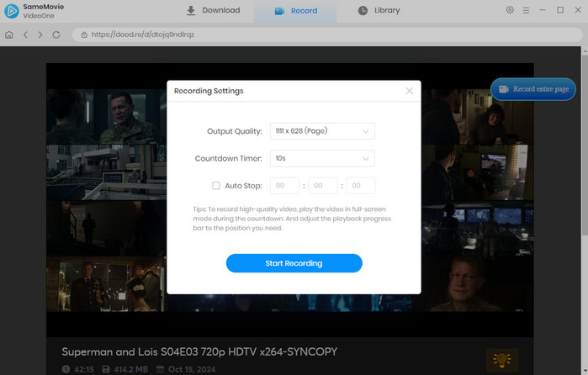Image resolution: width=588 pixels, height=375 pixels.
Task: Maximize the SameMovie window
Action: [560, 10]
